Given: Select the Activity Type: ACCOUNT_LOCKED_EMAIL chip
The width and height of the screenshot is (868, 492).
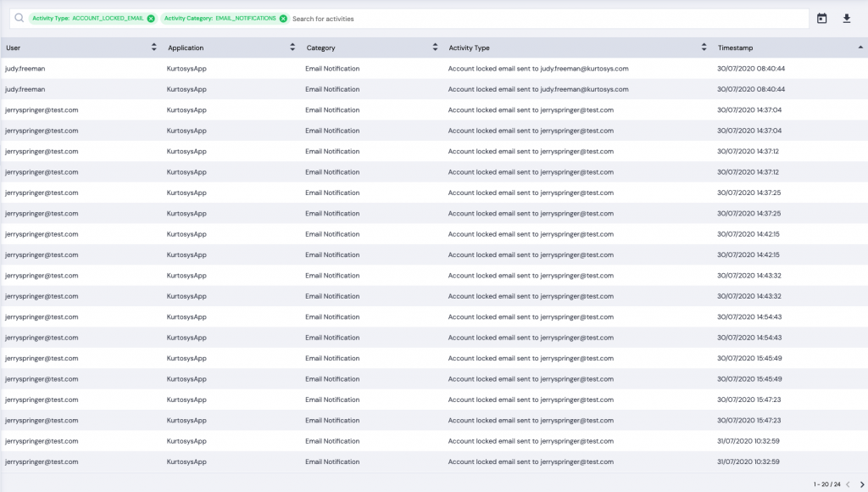Looking at the screenshot, I should click(x=92, y=19).
